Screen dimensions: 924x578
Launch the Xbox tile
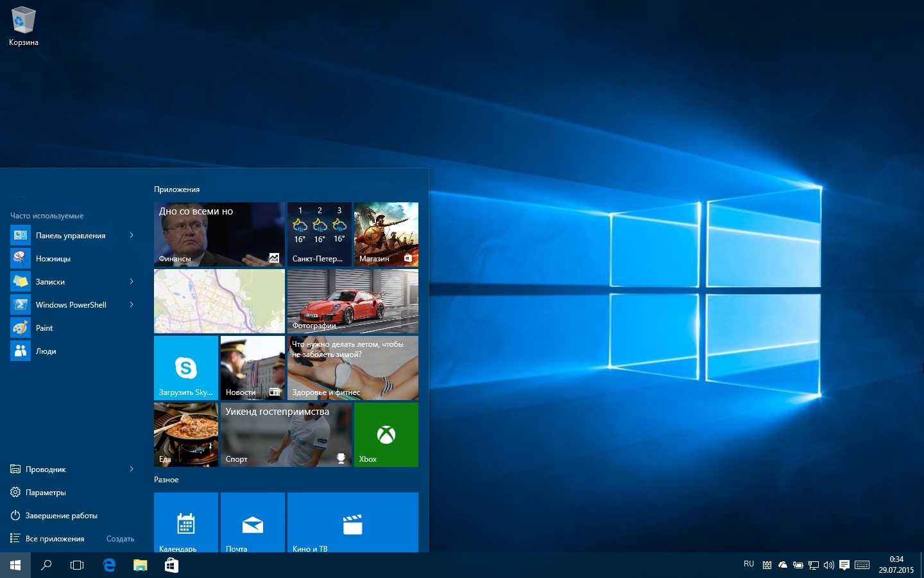pyautogui.click(x=386, y=435)
